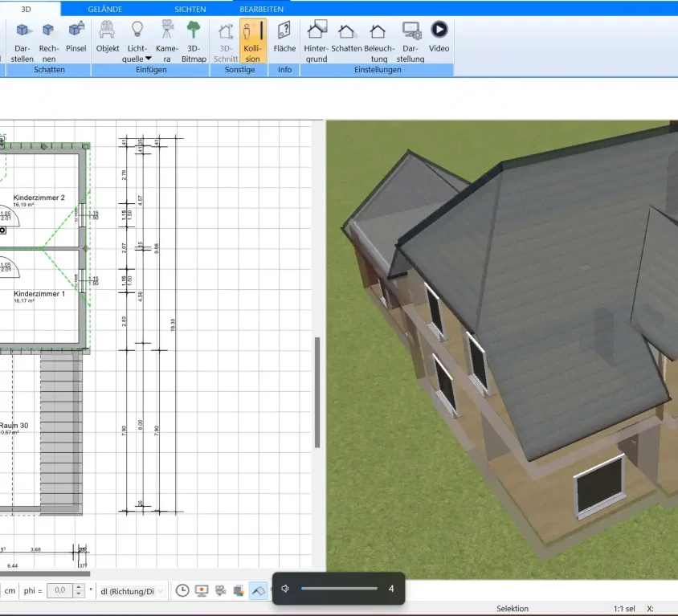Click the 1:1 sel status entry
The height and width of the screenshot is (616, 678).
[x=624, y=608]
